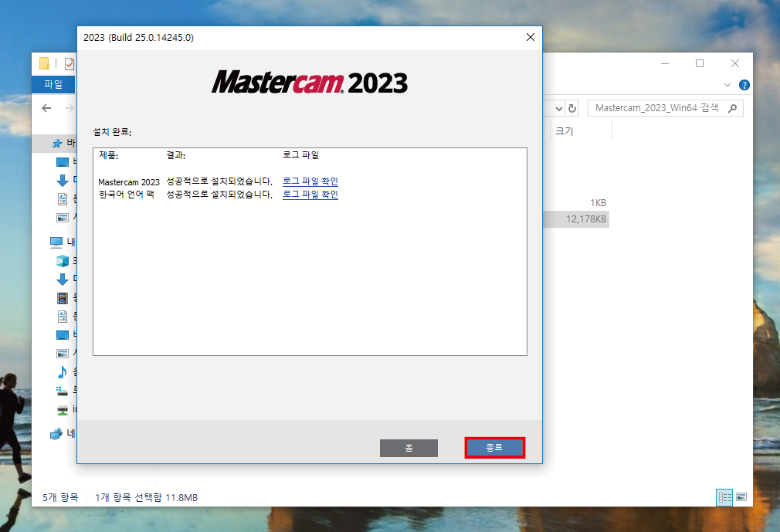Viewport: 780px width, 532px height.
Task: Open the Music note icon in sidebar
Action: (63, 372)
